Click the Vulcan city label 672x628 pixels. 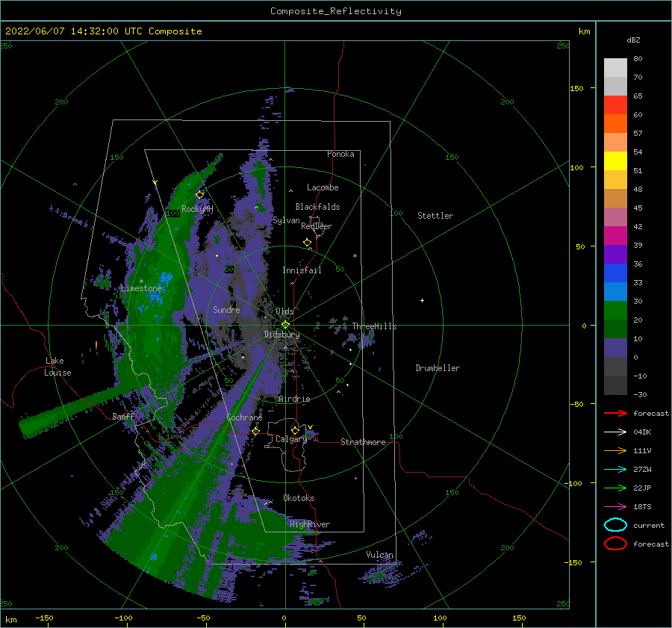coord(380,555)
